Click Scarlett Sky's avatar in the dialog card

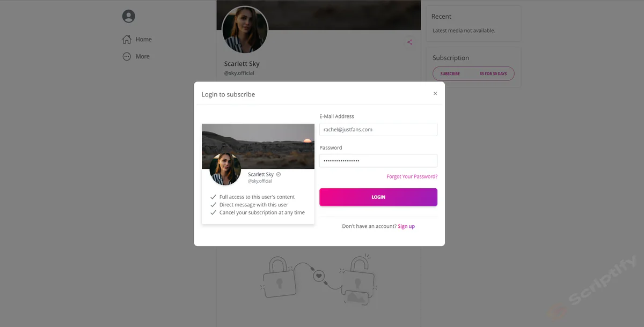point(225,169)
